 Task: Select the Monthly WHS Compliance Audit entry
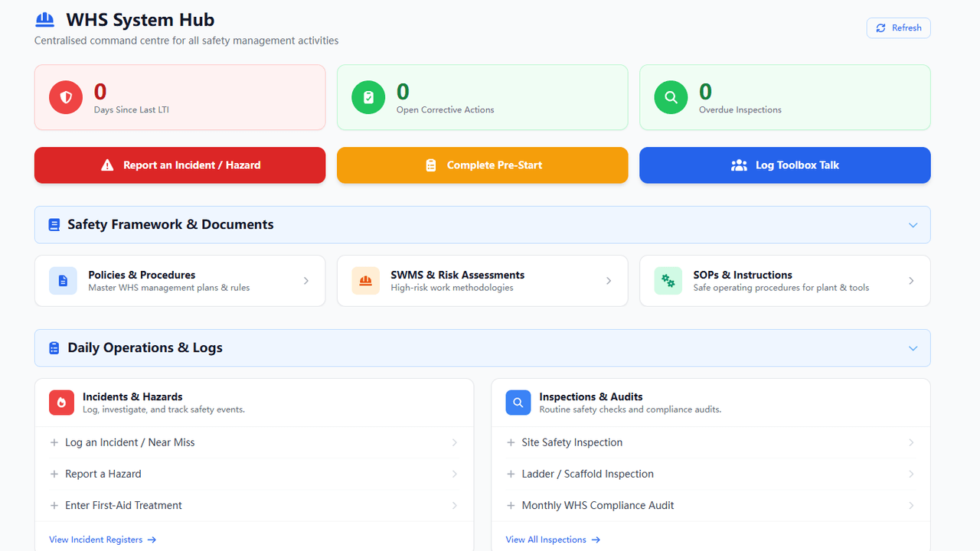point(710,505)
